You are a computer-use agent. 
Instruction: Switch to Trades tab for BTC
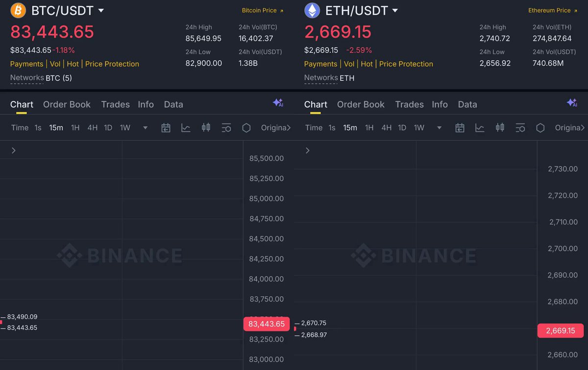pyautogui.click(x=115, y=104)
